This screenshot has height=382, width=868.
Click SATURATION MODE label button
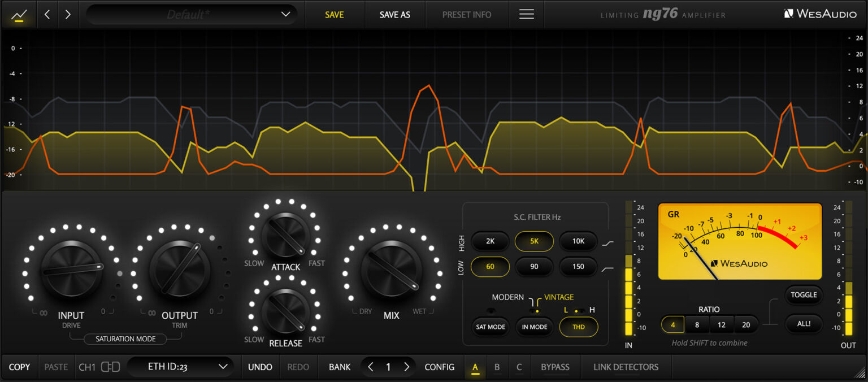pyautogui.click(x=125, y=339)
